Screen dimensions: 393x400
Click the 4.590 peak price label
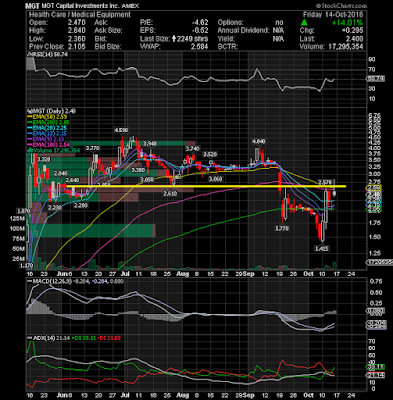click(x=121, y=130)
